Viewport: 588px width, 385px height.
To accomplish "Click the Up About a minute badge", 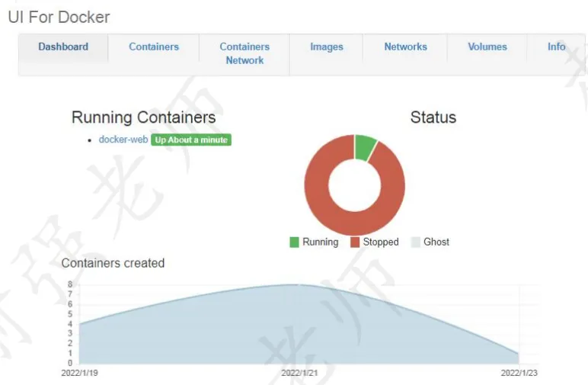I will coord(191,140).
